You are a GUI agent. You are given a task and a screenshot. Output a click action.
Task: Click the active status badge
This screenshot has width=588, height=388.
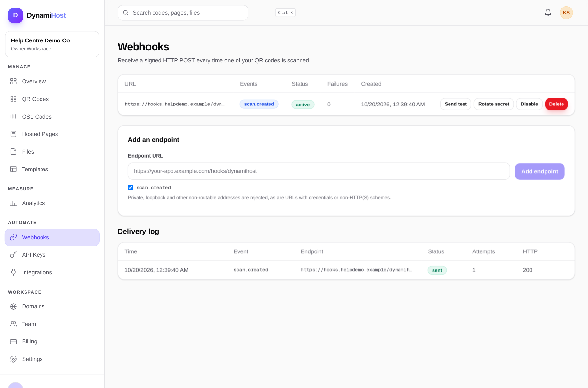pyautogui.click(x=303, y=105)
